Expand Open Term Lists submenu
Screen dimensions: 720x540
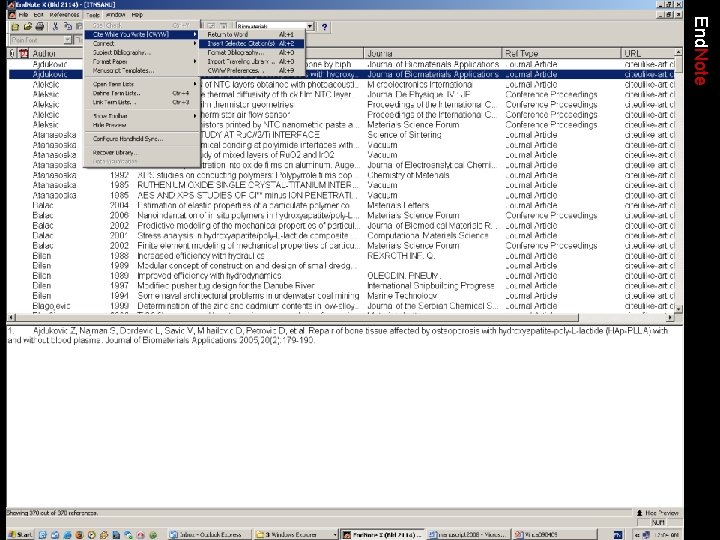point(142,84)
